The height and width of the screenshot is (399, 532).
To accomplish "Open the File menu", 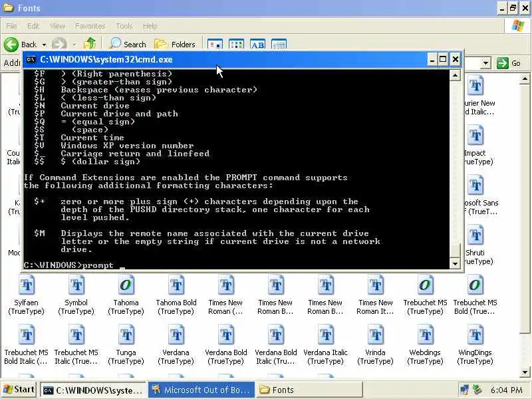I will tap(11, 26).
